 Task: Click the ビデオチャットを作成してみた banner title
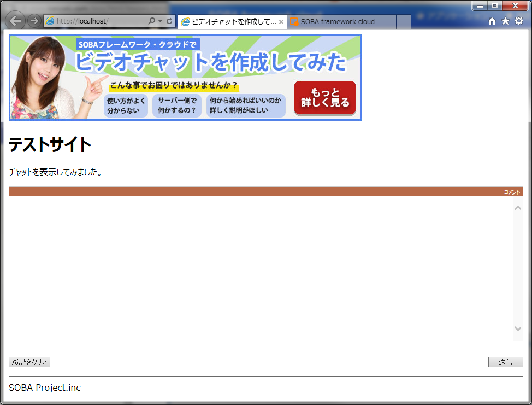pyautogui.click(x=210, y=62)
